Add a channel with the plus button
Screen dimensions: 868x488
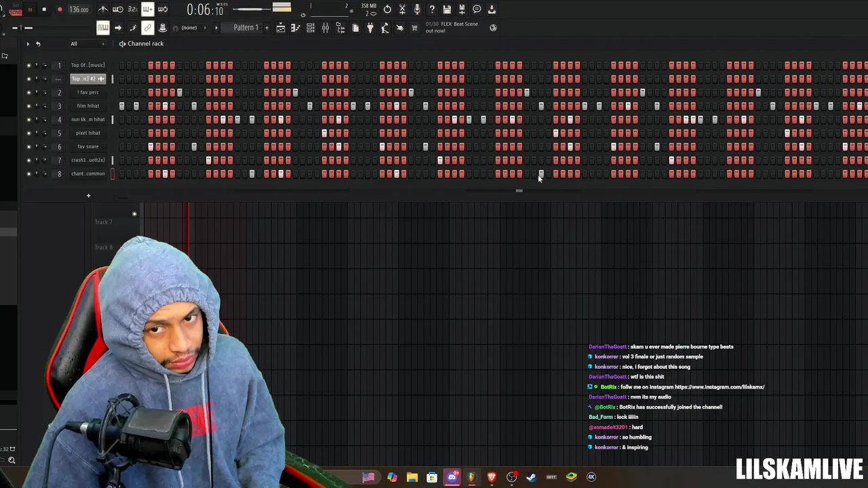click(x=88, y=196)
